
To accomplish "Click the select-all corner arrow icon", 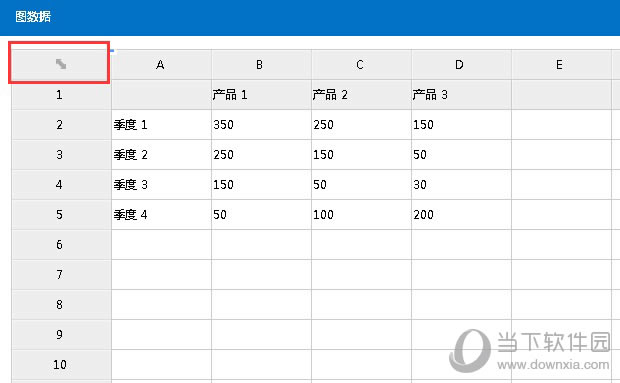I will (x=60, y=64).
